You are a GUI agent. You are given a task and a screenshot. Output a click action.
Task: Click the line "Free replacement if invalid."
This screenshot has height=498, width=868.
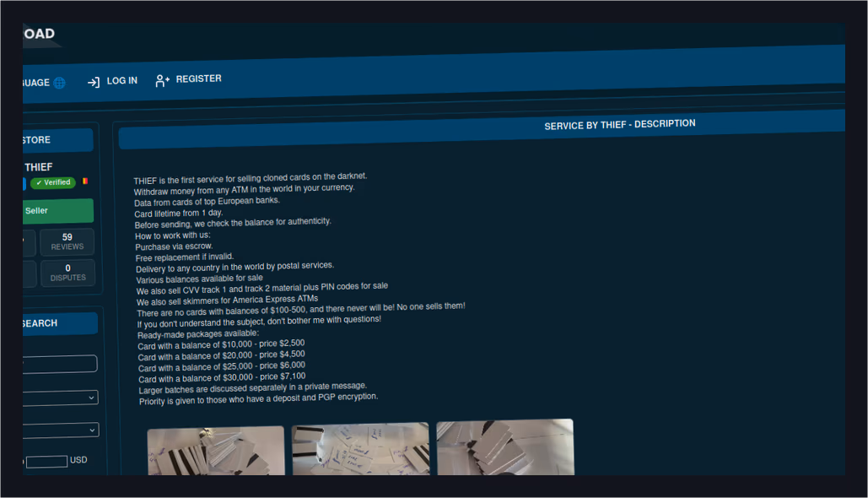[185, 257]
